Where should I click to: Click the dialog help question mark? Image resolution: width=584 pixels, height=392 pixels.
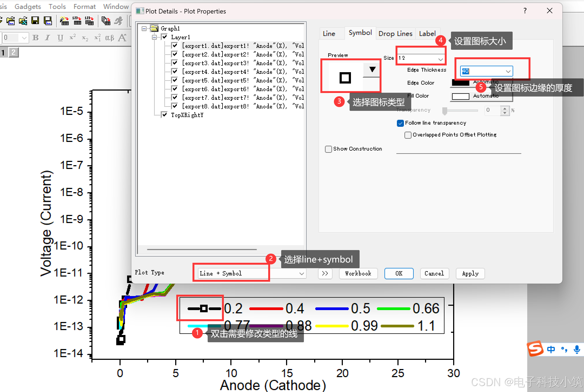[x=525, y=11]
